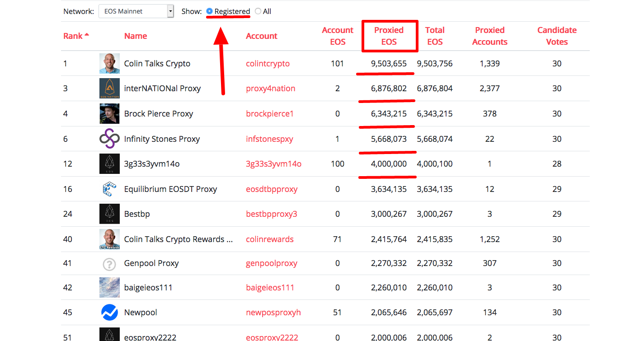The image size is (644, 341).
Task: Click Infinity Stones Proxy logo
Action: coord(109,139)
